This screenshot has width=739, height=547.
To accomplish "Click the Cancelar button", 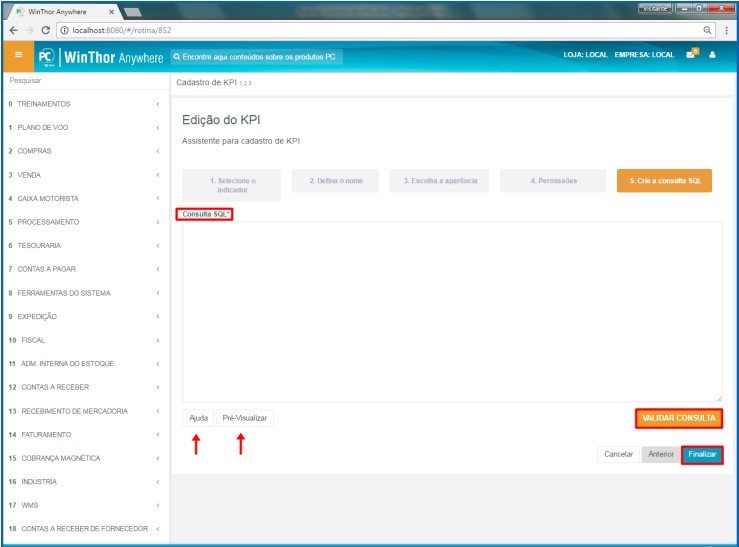I will (618, 454).
